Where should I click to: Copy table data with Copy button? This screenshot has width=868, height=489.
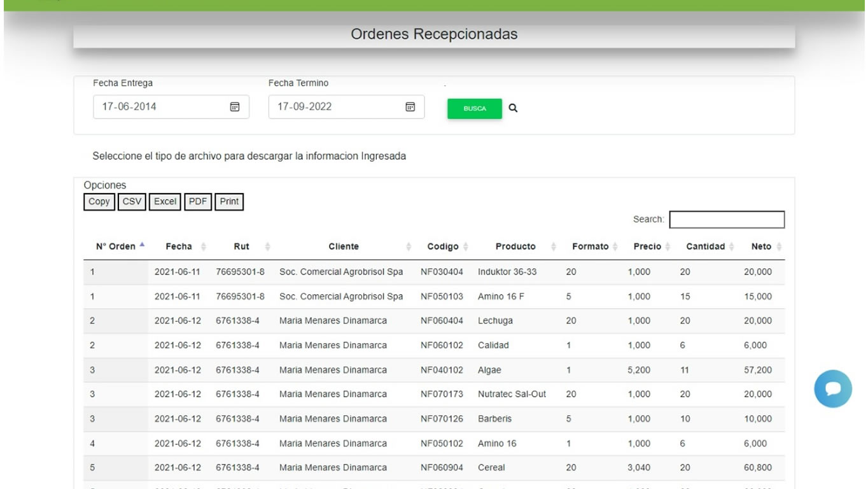tap(99, 202)
